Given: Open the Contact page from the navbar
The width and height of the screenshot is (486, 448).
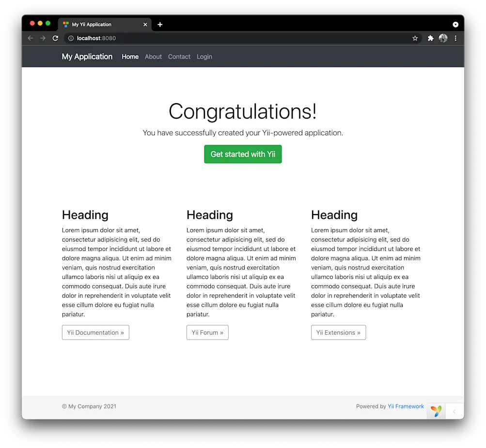Looking at the screenshot, I should click(179, 57).
